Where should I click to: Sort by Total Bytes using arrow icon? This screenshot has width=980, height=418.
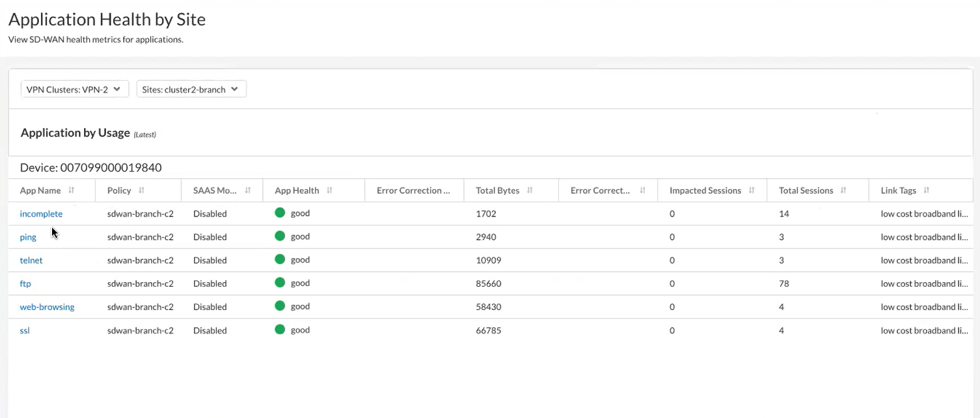coord(530,190)
